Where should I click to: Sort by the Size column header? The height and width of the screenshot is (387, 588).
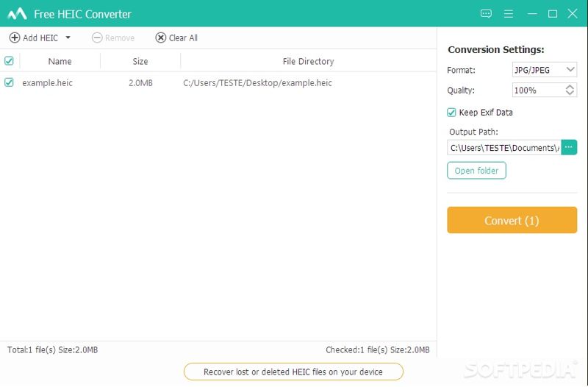tap(140, 61)
